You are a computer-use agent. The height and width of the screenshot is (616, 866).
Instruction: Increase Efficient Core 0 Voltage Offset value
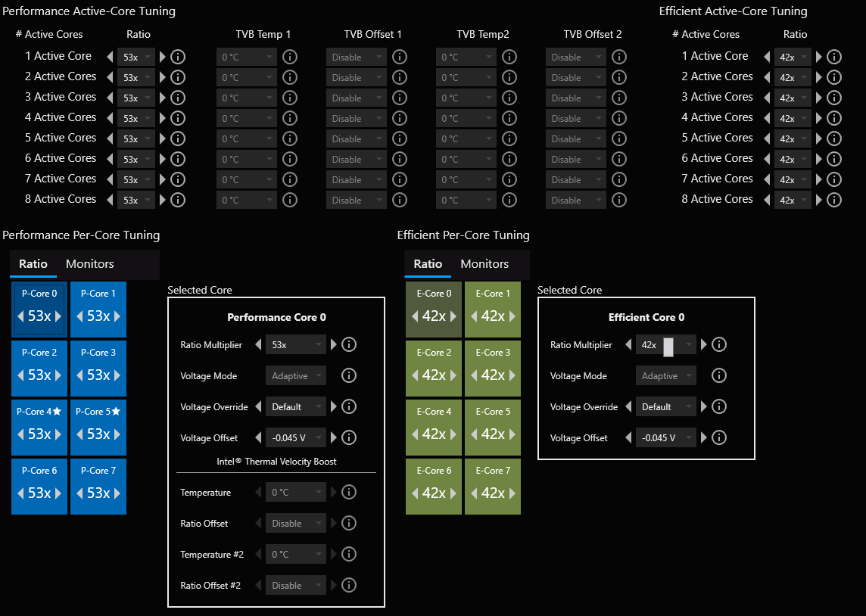pos(704,437)
